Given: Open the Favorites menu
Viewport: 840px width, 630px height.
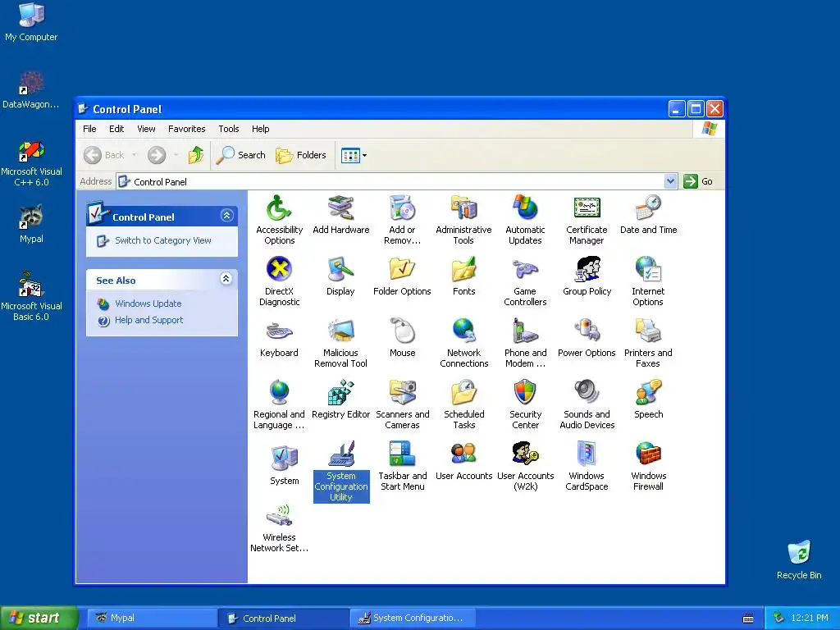Looking at the screenshot, I should [x=186, y=129].
